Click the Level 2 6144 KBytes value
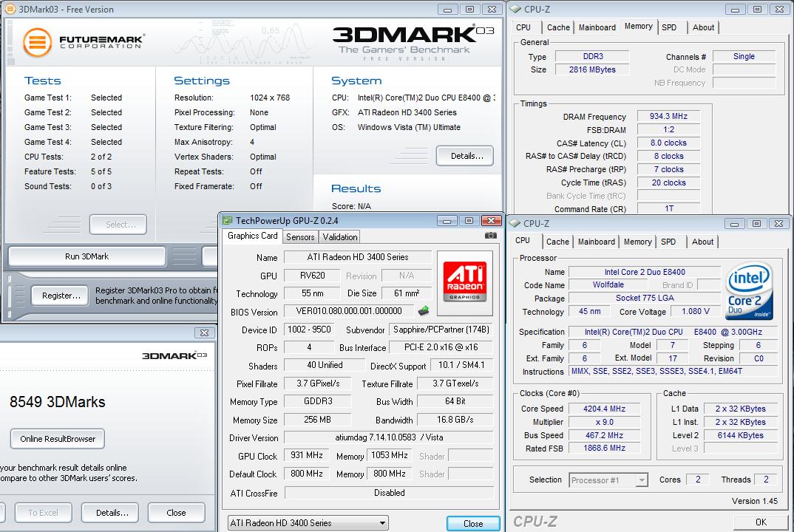The width and height of the screenshot is (794, 532). (740, 434)
